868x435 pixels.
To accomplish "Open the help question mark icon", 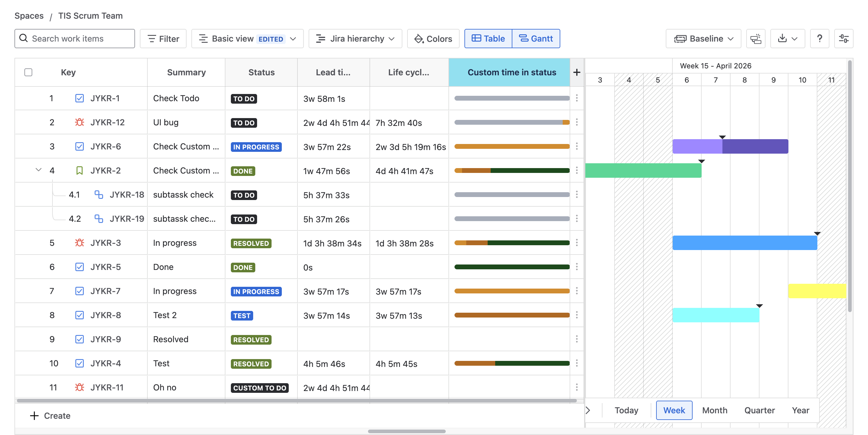I will 819,38.
